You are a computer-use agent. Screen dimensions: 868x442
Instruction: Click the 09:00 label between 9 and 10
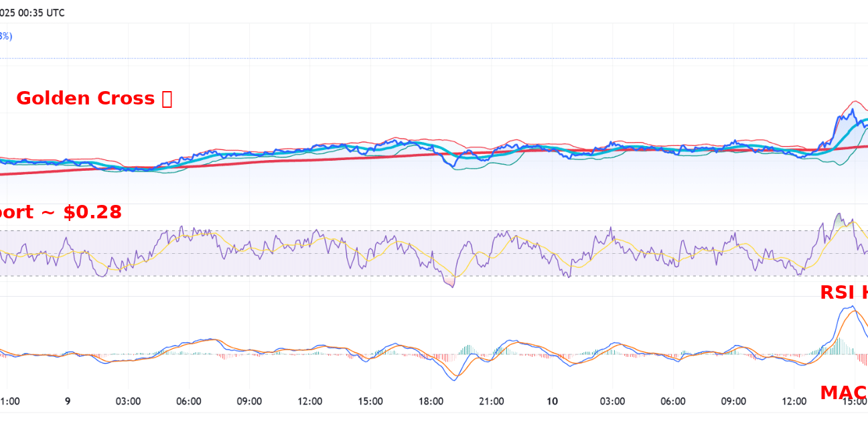[x=249, y=401]
